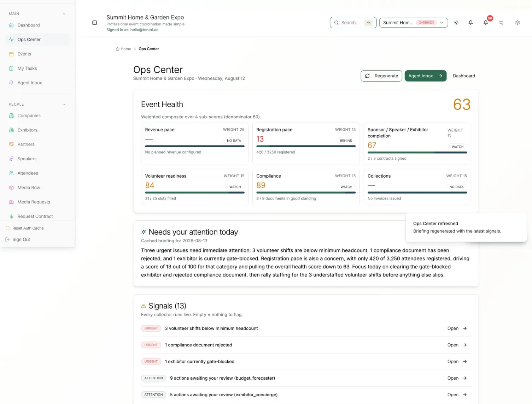Toggle light/dark theme sun icon
The height and width of the screenshot is (404, 532).
456,23
